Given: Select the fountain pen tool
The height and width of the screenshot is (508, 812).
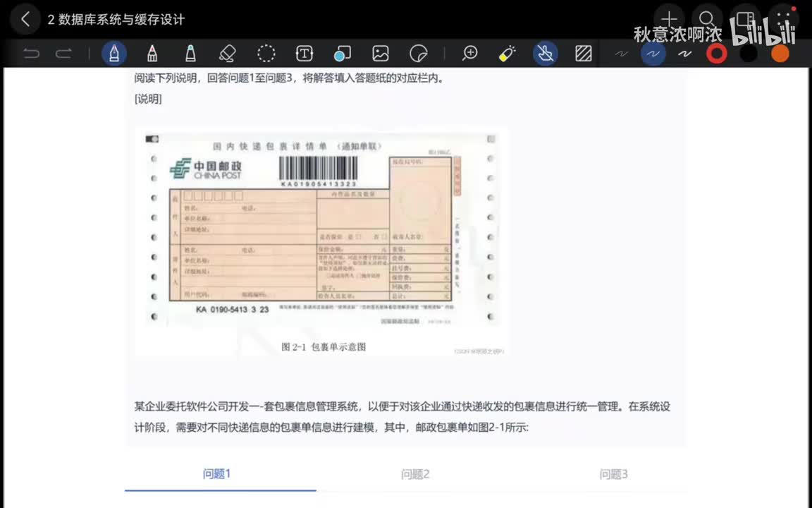Looking at the screenshot, I should pos(114,54).
